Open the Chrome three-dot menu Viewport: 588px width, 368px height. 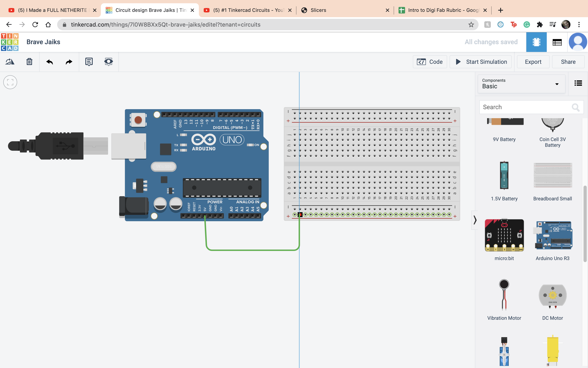pos(579,25)
